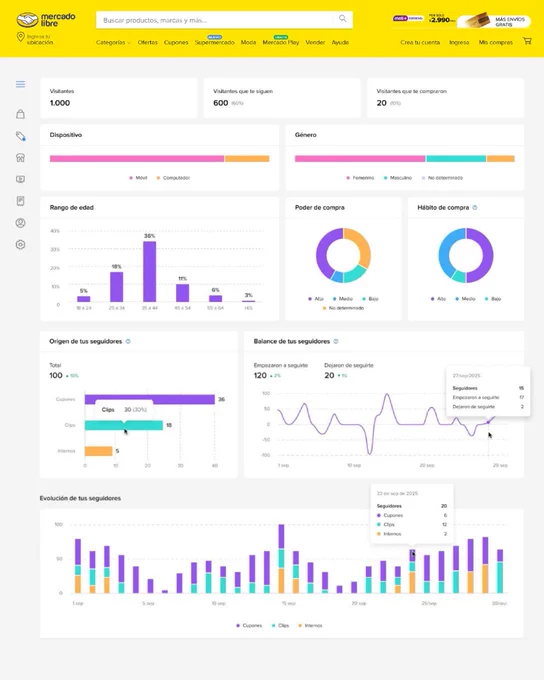Open the Moda menu item
Screen dimensions: 544x680
(x=248, y=42)
